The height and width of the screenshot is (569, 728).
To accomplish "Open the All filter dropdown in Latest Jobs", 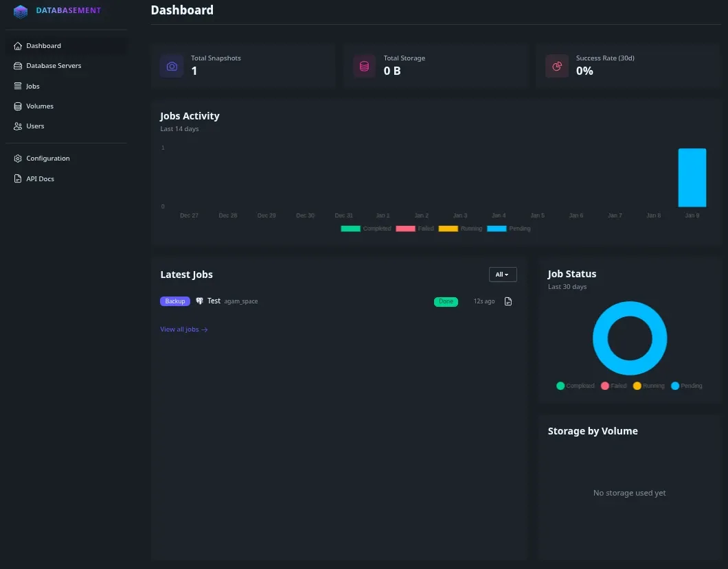I will (x=502, y=275).
